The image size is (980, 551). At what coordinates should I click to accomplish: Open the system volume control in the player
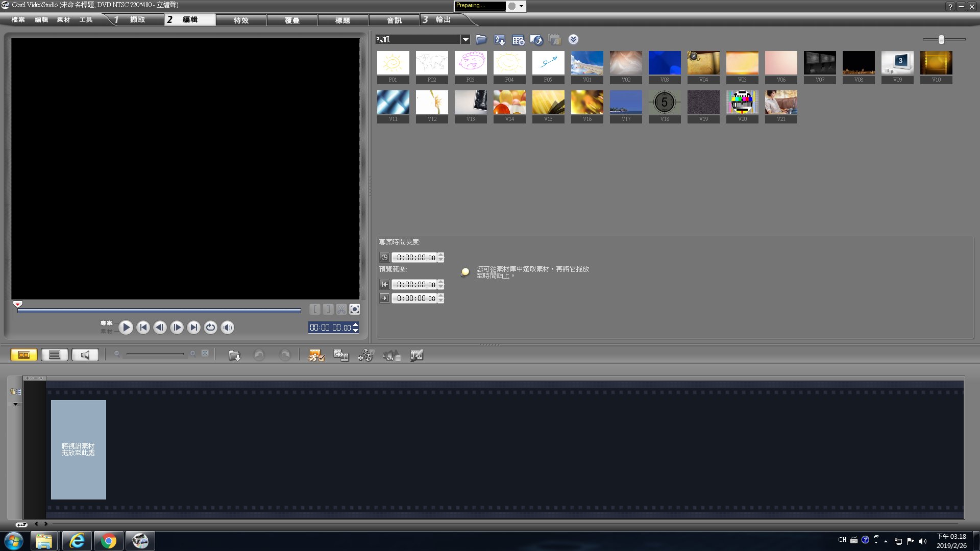tap(228, 327)
